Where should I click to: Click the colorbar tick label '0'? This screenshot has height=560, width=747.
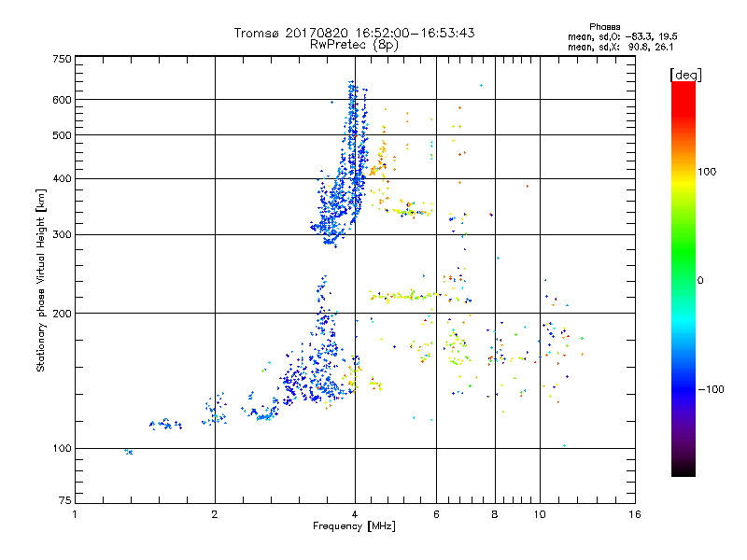pyautogui.click(x=700, y=280)
